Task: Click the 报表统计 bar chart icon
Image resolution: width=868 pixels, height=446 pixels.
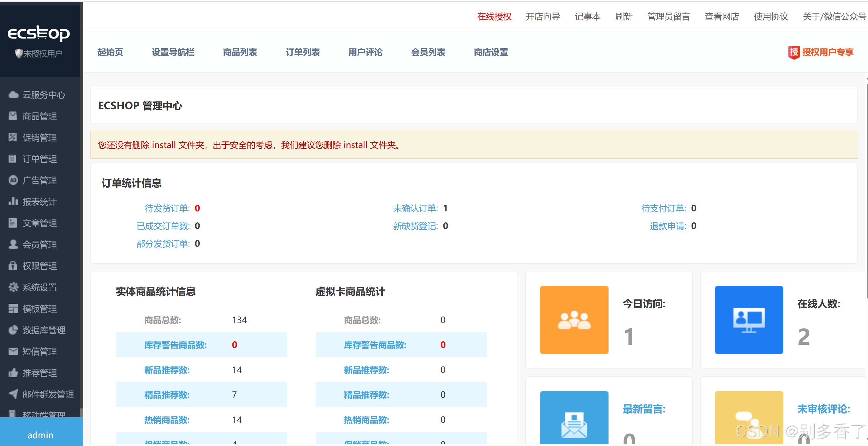Action: click(x=13, y=201)
